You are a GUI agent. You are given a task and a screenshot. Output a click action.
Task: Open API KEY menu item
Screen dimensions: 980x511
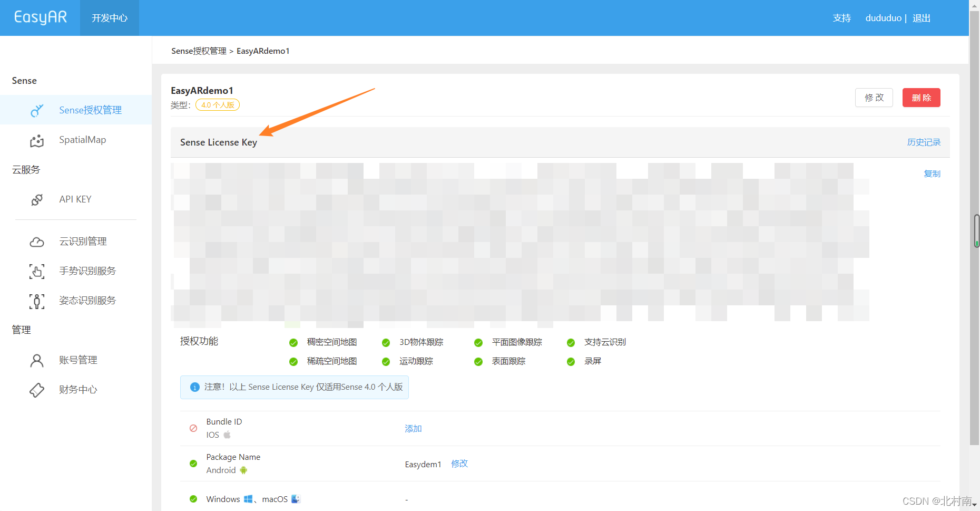[x=75, y=199]
